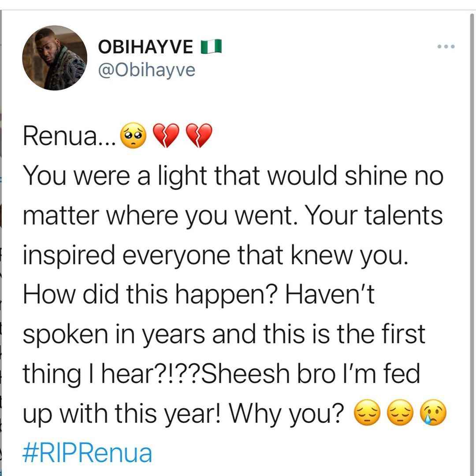Visit the @Obihayve handle link
The width and height of the screenshot is (476, 476).
click(x=148, y=69)
